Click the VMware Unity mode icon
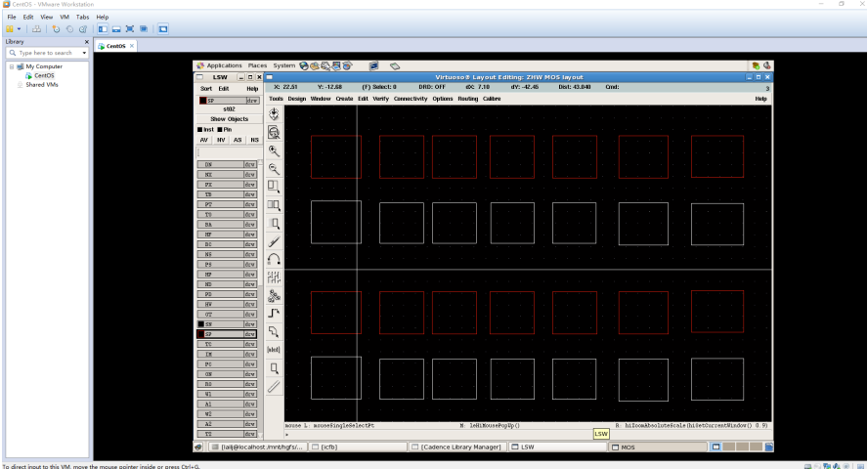 click(144, 28)
